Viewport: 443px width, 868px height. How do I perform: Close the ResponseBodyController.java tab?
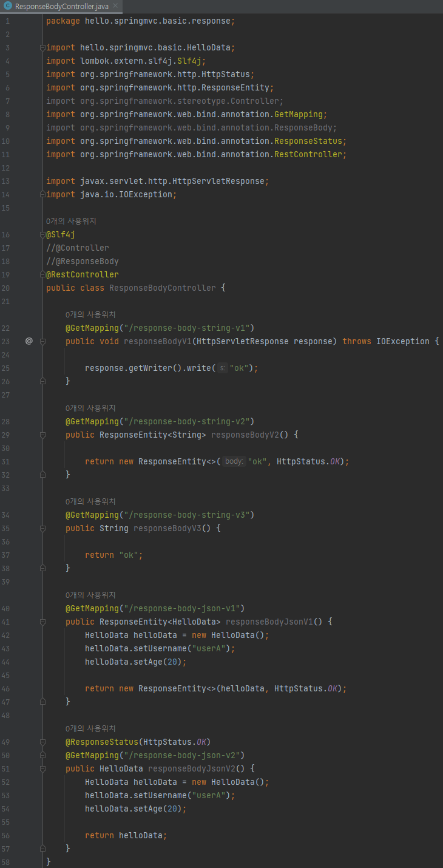pyautogui.click(x=115, y=6)
